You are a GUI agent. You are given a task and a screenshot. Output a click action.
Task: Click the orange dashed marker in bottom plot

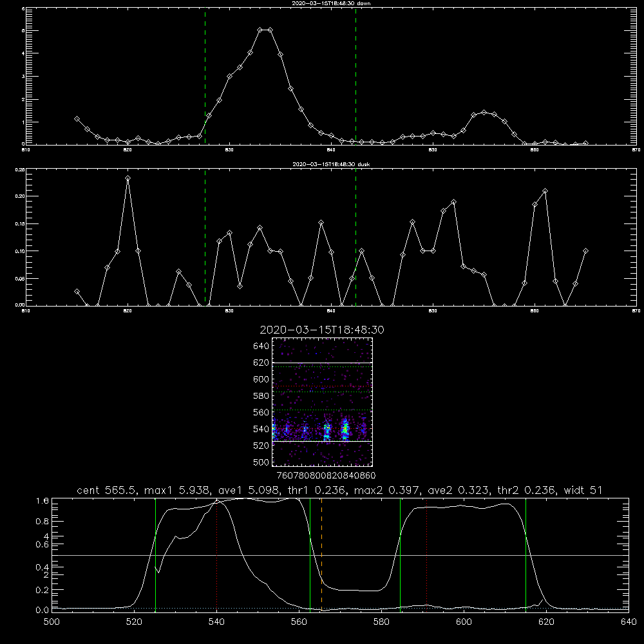coord(321,555)
